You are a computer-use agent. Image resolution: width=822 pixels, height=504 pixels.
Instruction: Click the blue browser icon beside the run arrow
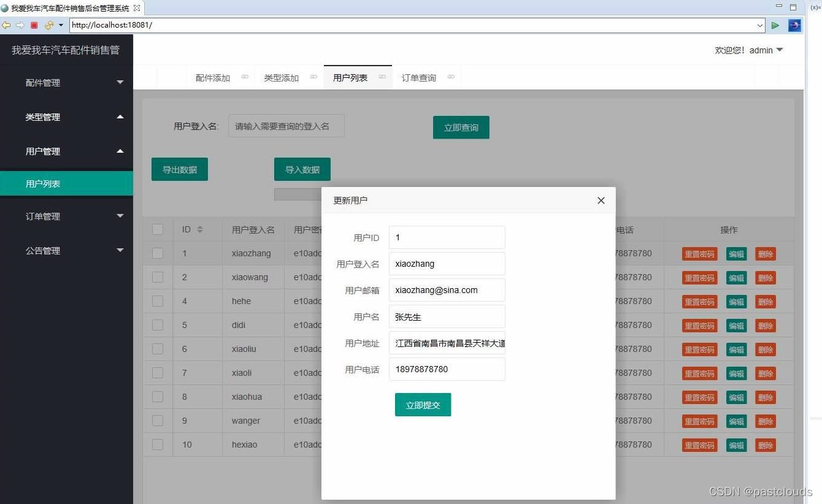[794, 25]
